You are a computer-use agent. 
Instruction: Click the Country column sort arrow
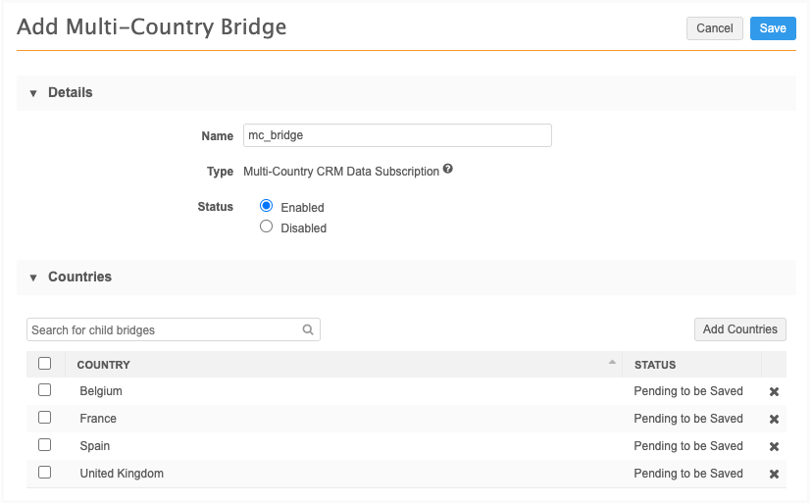coord(612,363)
